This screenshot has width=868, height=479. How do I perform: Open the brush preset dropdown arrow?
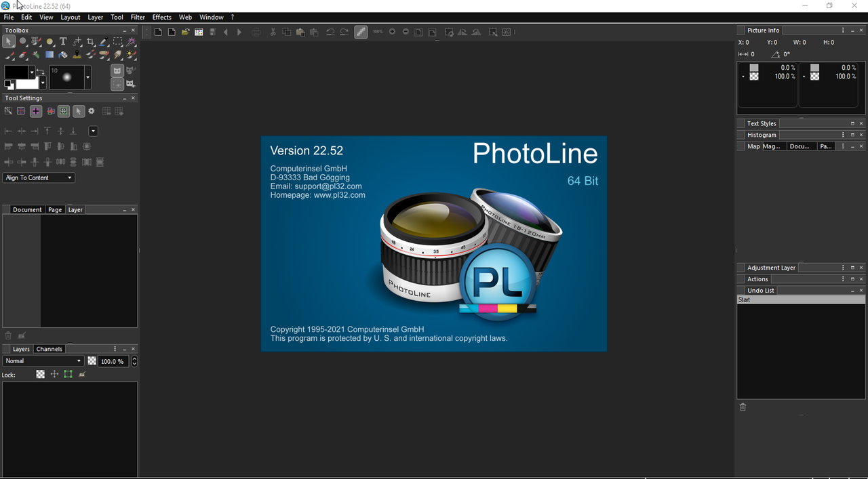click(x=88, y=77)
